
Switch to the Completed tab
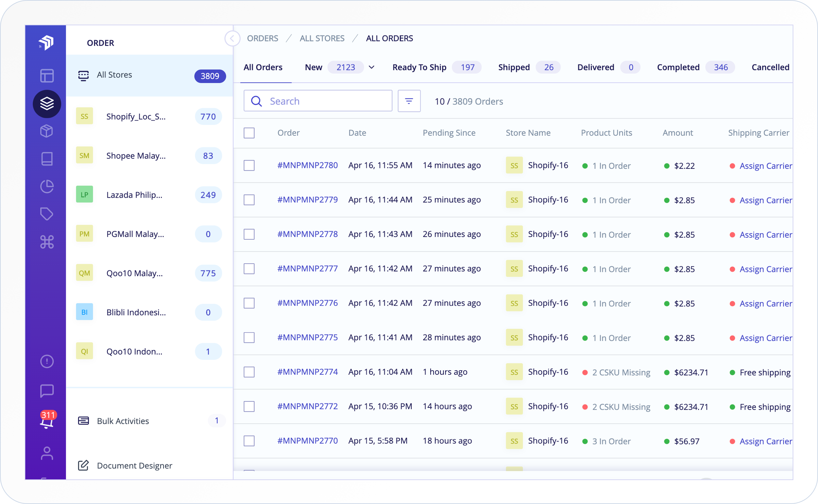pyautogui.click(x=678, y=67)
